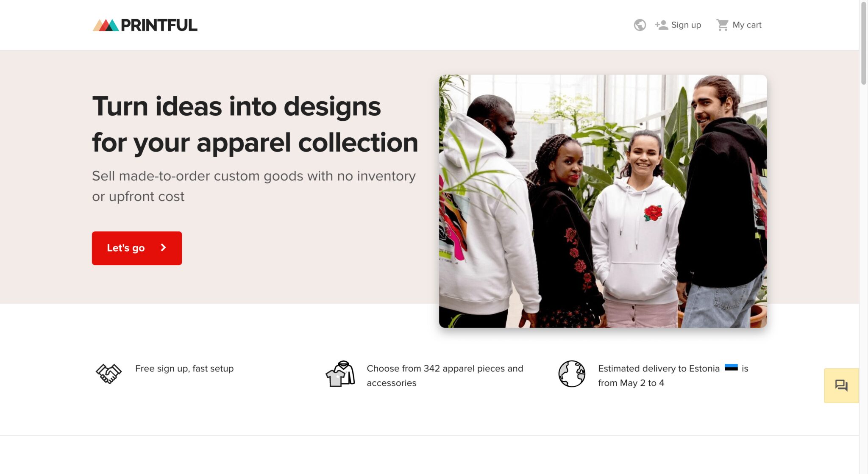
Task: Open the yellow chat widget
Action: tap(841, 385)
